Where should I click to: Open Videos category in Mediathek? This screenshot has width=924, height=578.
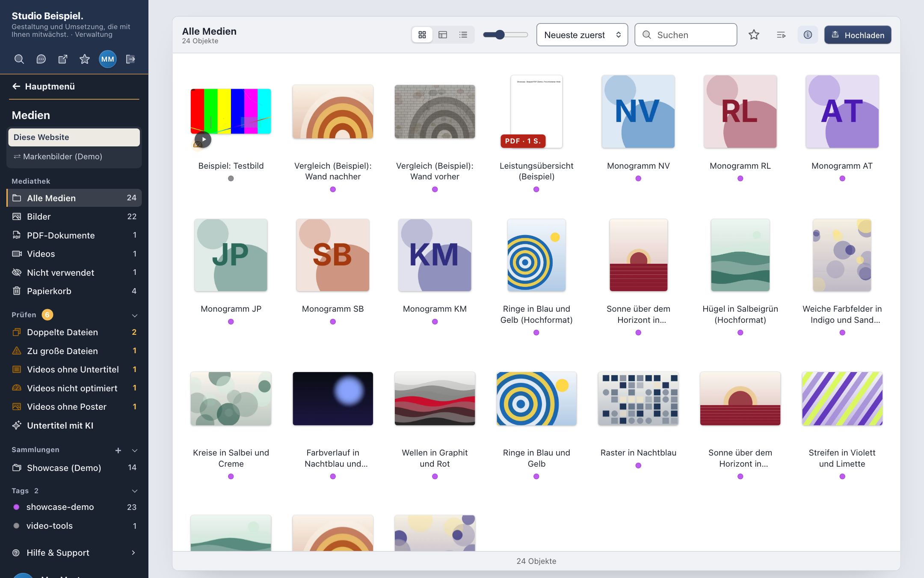[74, 254]
